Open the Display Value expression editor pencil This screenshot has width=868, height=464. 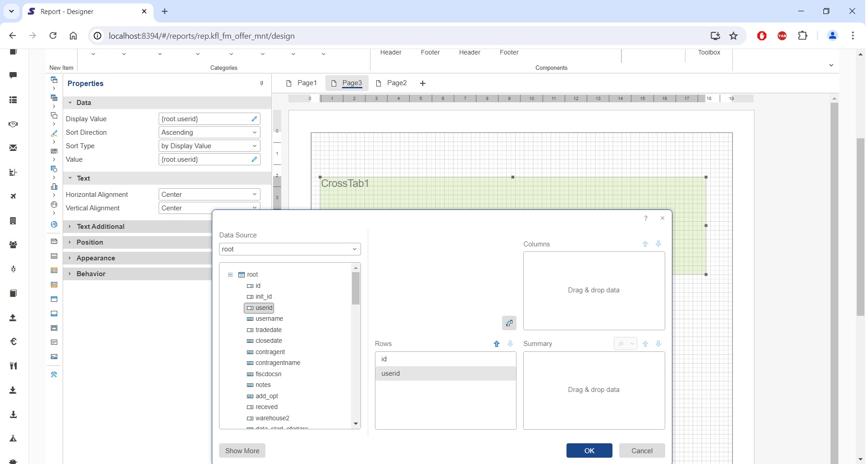pyautogui.click(x=254, y=119)
